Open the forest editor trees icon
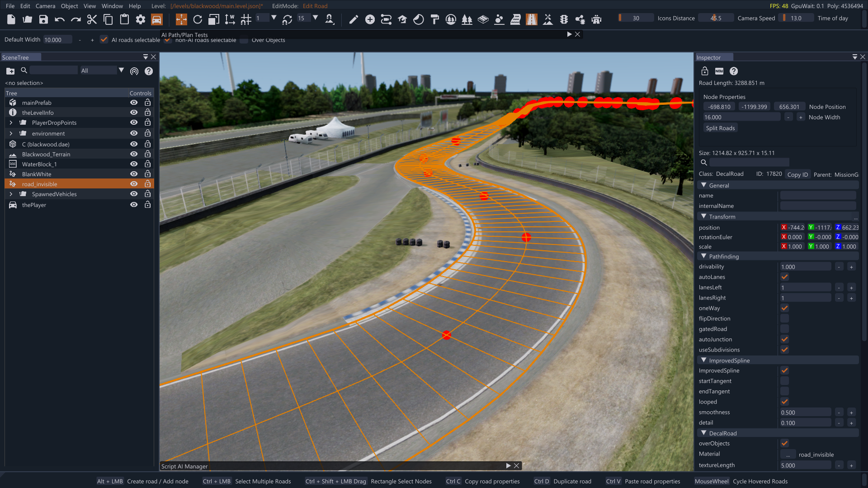This screenshot has height=488, width=868. [467, 19]
